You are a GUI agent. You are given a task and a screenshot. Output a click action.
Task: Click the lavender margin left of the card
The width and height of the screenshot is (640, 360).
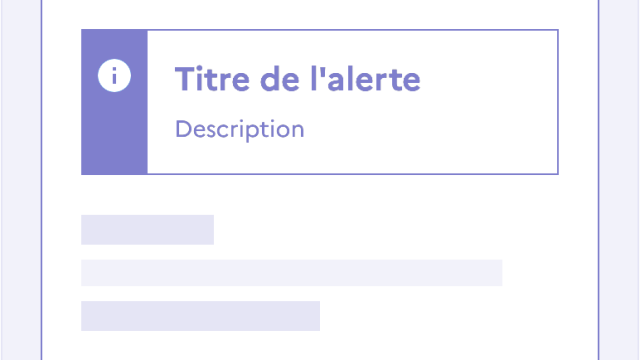(x=21, y=180)
